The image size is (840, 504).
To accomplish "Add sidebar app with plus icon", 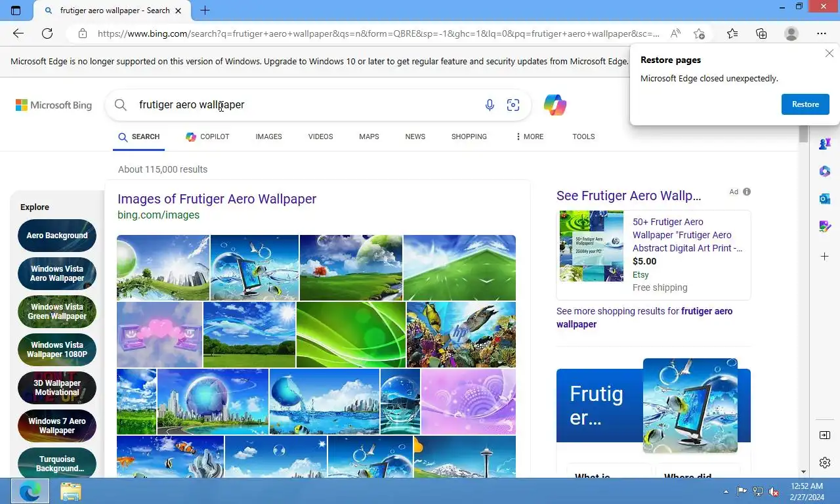I will [825, 255].
